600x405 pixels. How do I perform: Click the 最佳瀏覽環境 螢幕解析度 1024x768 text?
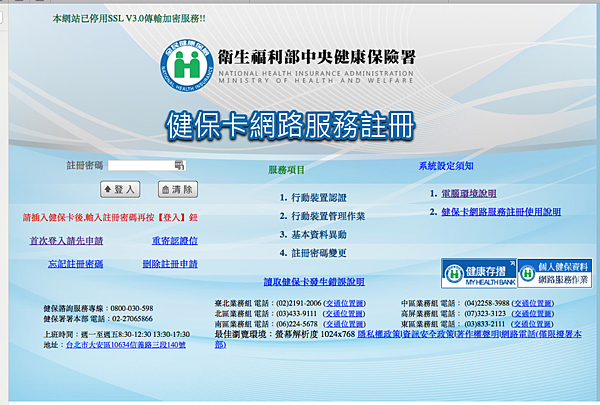click(285, 334)
